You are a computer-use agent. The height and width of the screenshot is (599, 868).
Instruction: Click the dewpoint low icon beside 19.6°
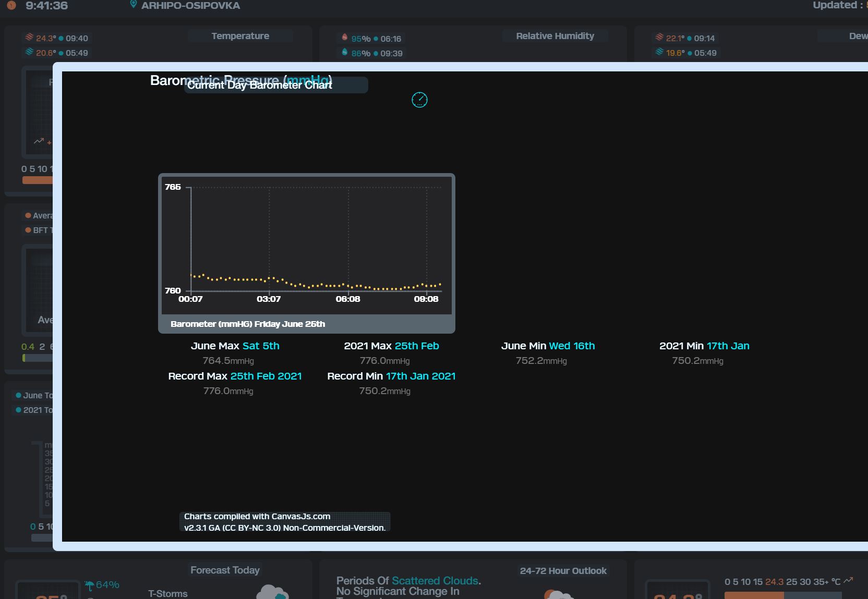coord(659,52)
